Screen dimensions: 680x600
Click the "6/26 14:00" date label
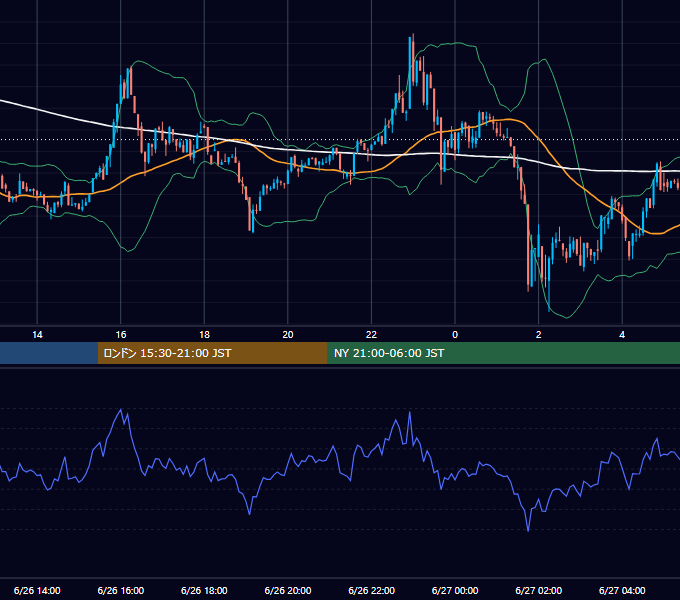[37, 590]
